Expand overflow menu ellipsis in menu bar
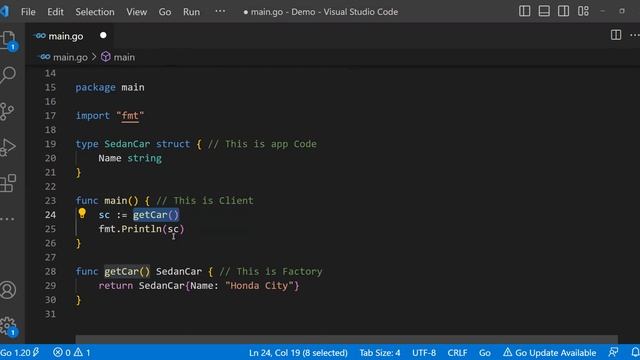 click(x=220, y=11)
